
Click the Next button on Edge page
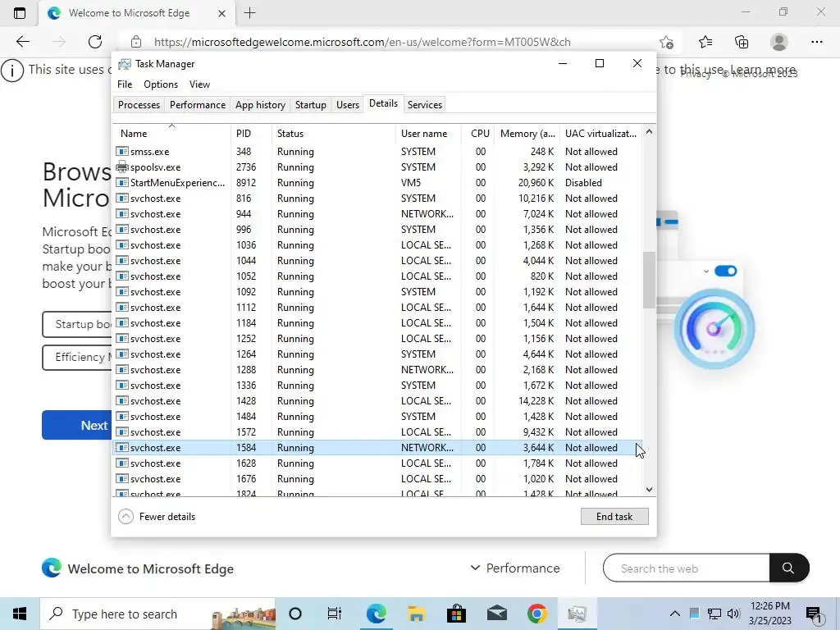point(76,425)
